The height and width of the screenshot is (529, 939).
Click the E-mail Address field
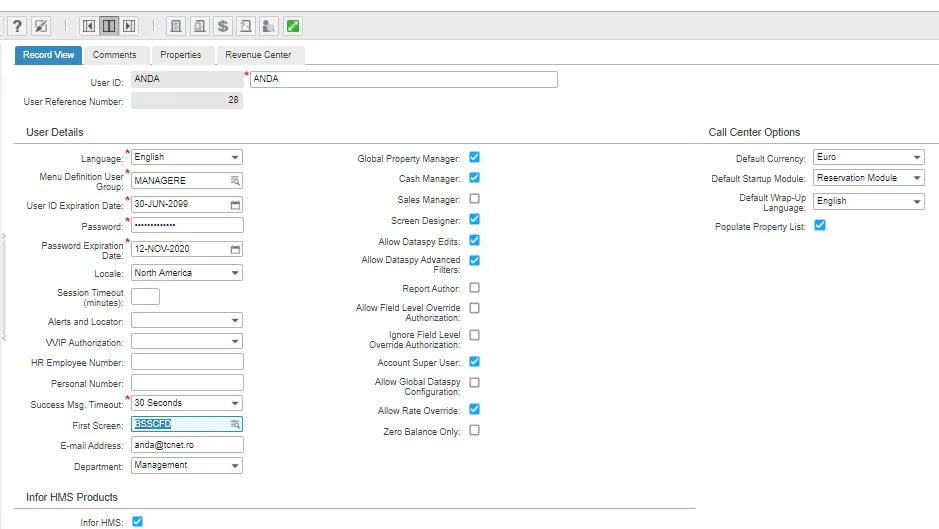pyautogui.click(x=187, y=445)
